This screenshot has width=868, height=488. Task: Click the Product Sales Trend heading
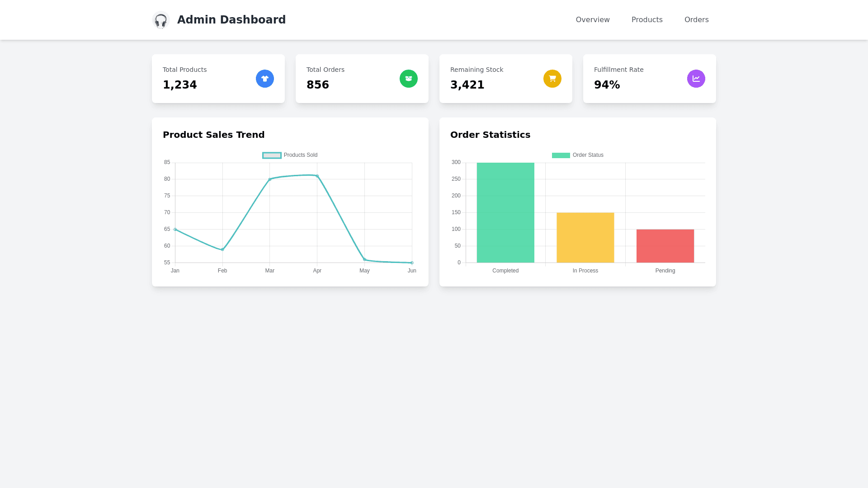[x=213, y=135]
